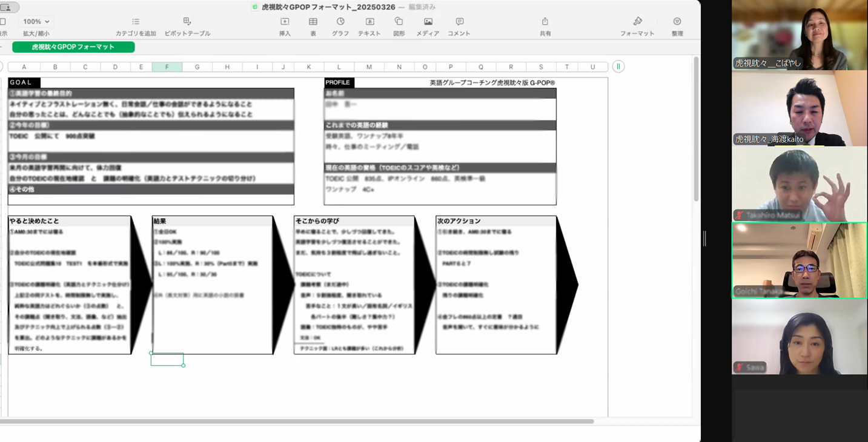868x442 pixels.
Task: Toggle the Format (フォーマット) sidebar
Action: 637,22
